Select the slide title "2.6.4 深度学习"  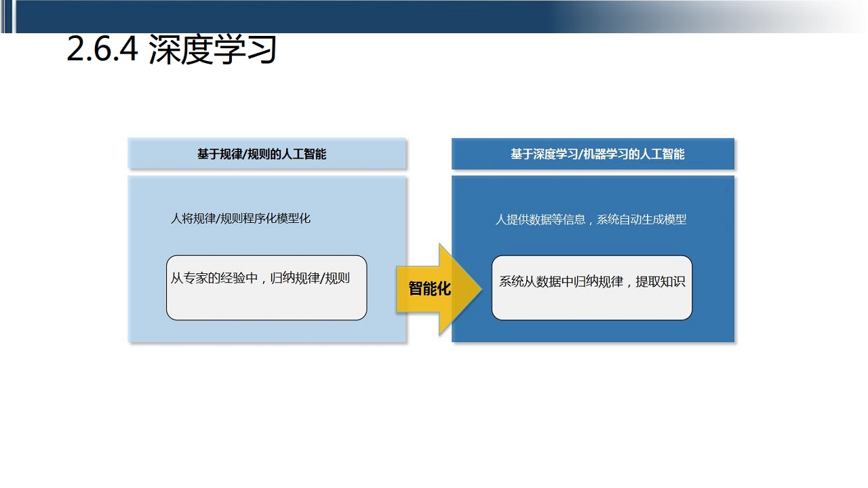172,49
